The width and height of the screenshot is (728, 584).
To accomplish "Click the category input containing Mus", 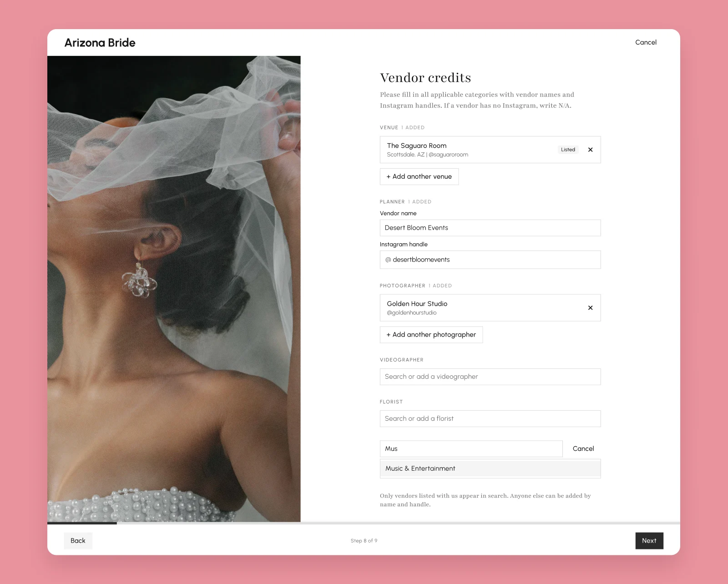I will tap(471, 448).
